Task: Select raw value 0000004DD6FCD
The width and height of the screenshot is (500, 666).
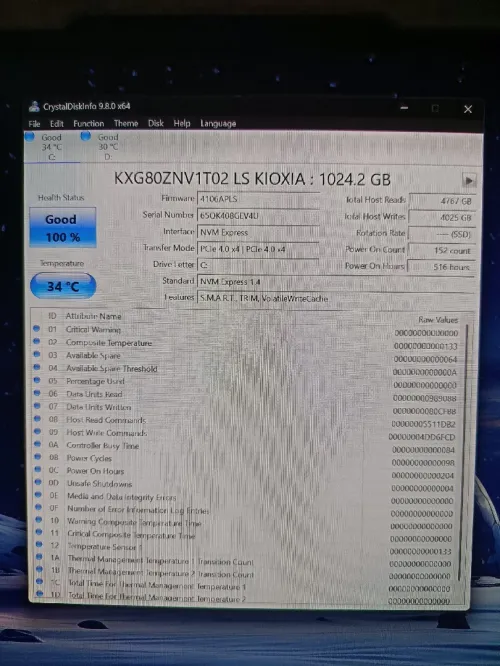Action: coord(422,437)
